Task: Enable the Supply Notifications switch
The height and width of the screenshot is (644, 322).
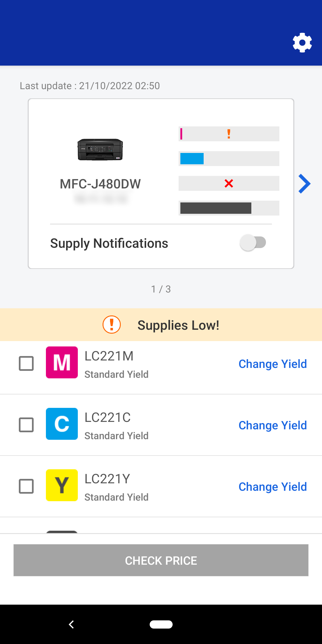Action: pyautogui.click(x=253, y=243)
